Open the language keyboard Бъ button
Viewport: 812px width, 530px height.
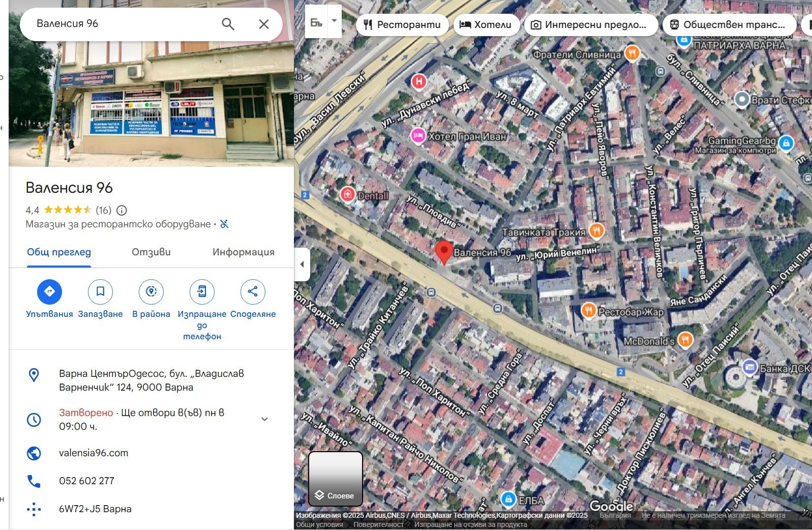click(316, 22)
